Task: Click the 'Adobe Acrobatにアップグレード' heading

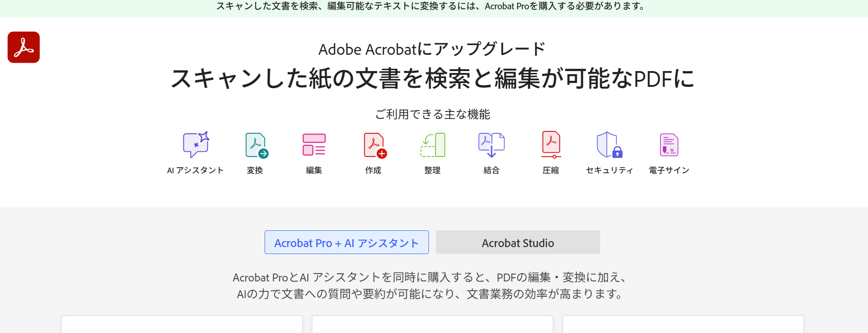Action: (x=432, y=49)
